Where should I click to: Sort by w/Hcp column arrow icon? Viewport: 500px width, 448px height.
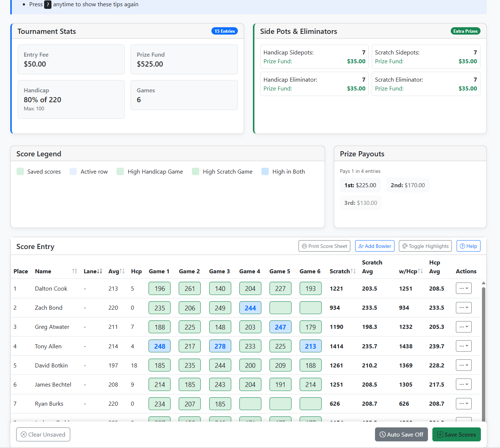point(420,271)
